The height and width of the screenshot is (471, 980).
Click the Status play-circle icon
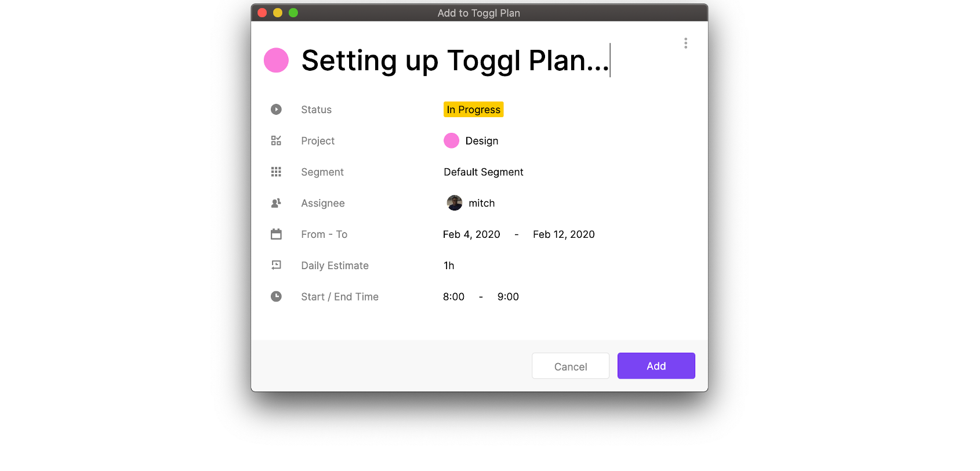[276, 109]
